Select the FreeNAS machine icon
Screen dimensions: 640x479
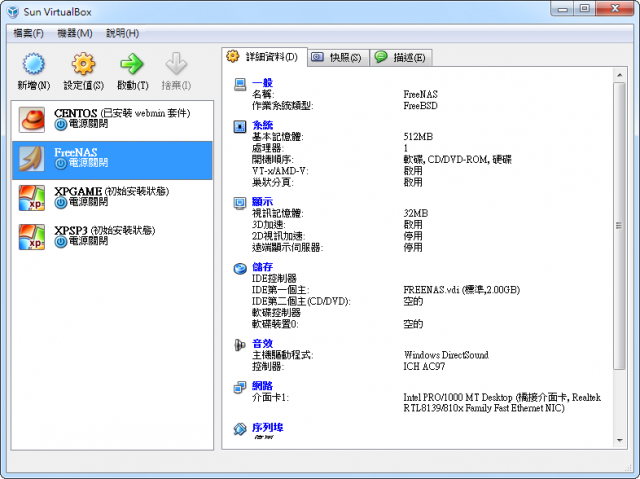[x=31, y=159]
